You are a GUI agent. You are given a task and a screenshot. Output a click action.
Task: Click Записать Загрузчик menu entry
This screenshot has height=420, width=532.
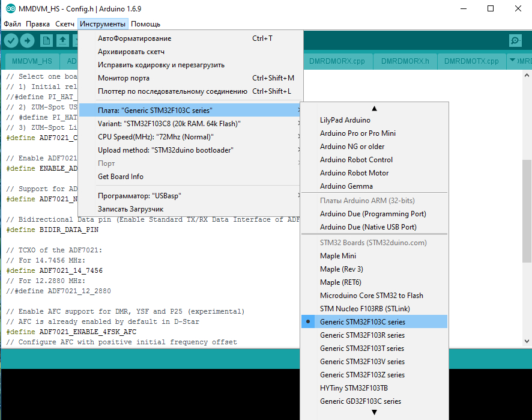[x=130, y=209]
